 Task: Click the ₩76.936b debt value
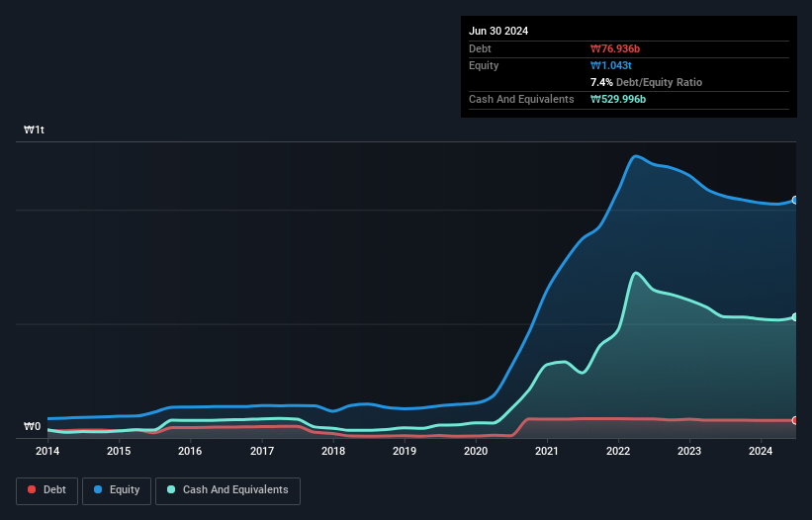coord(615,48)
